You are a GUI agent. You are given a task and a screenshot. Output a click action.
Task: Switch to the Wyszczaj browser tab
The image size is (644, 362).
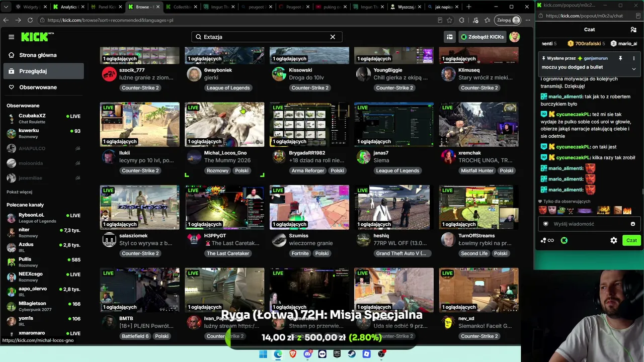[x=406, y=7]
